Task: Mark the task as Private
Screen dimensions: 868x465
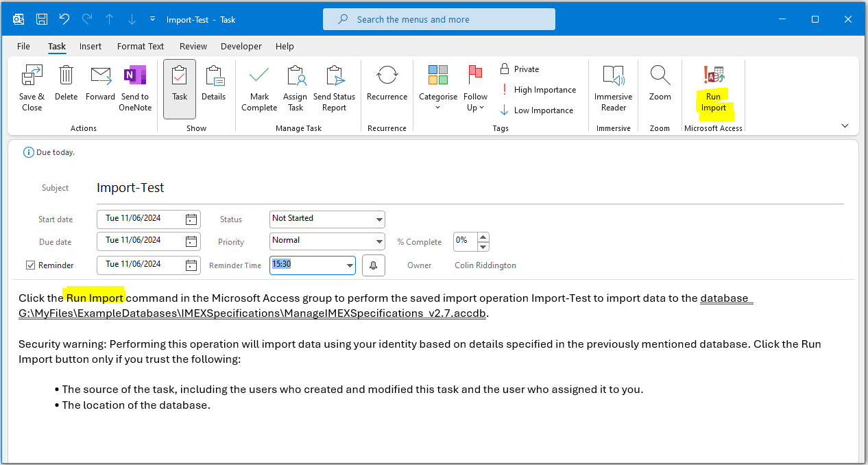Action: pyautogui.click(x=520, y=69)
